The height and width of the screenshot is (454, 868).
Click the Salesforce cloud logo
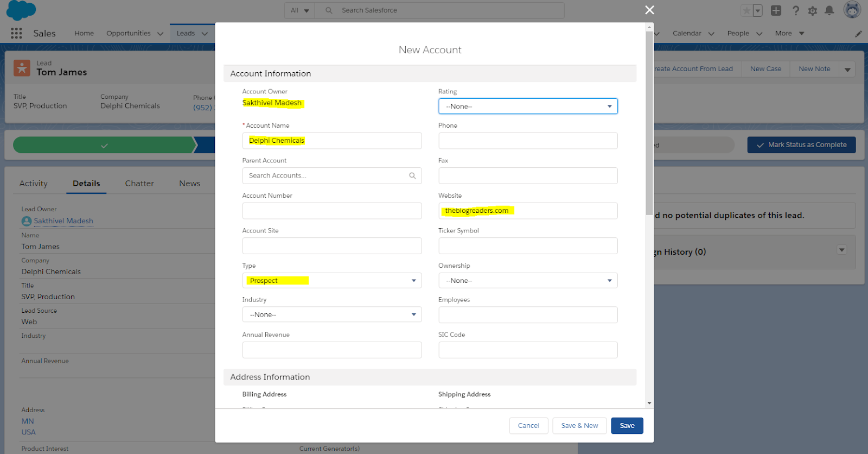(21, 10)
